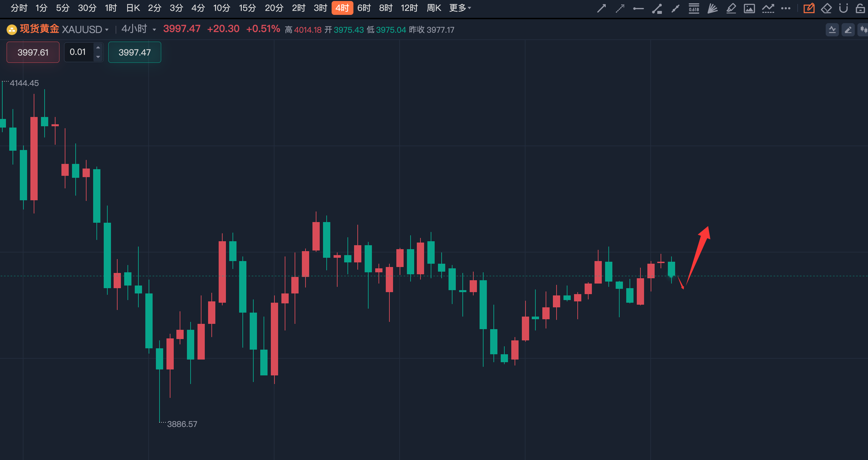Image resolution: width=868 pixels, height=460 pixels.
Task: Switch to the 15分 timeframe tab
Action: tap(247, 8)
